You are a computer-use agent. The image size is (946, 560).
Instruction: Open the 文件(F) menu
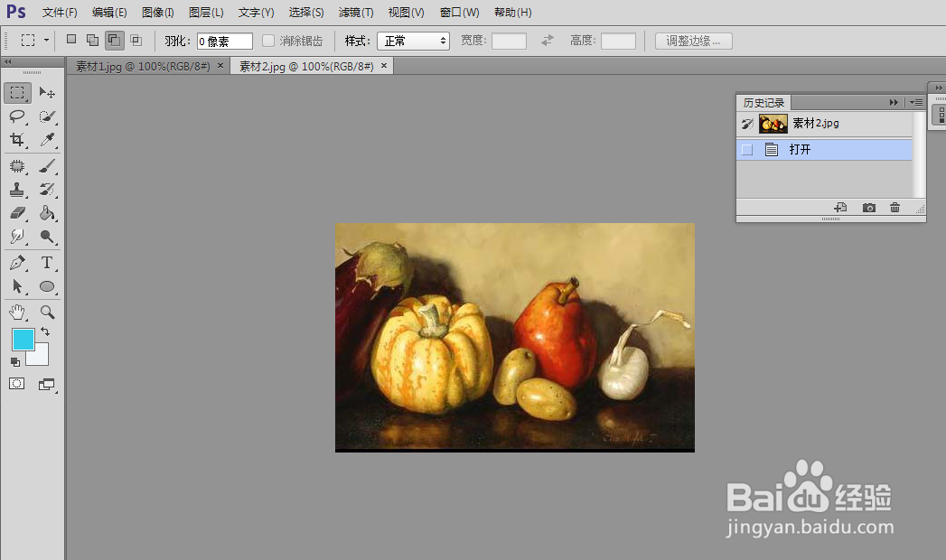pyautogui.click(x=60, y=12)
